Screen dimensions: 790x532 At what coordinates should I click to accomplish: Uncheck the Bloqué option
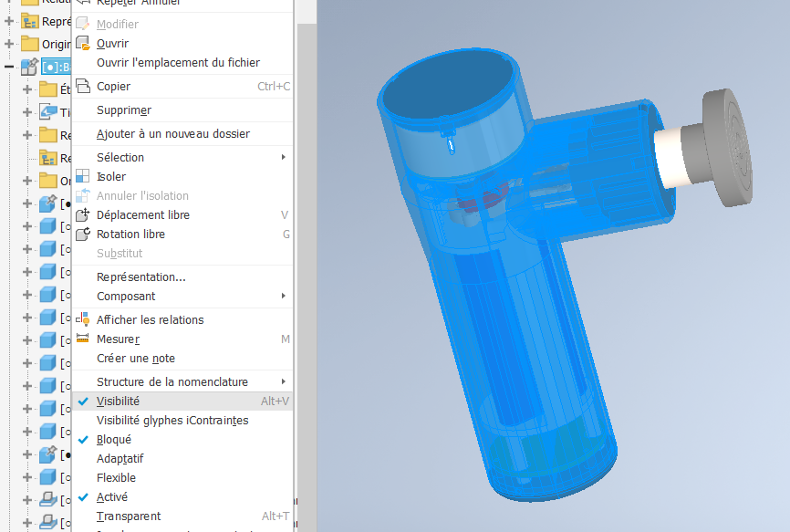click(113, 440)
